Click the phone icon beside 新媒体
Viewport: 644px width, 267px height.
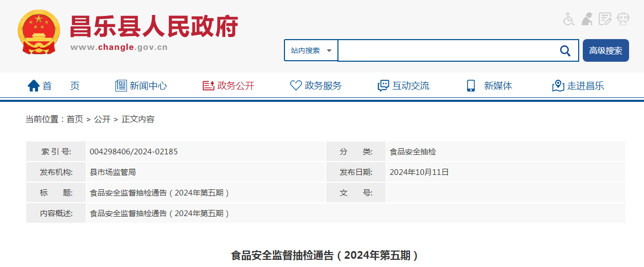coord(471,86)
